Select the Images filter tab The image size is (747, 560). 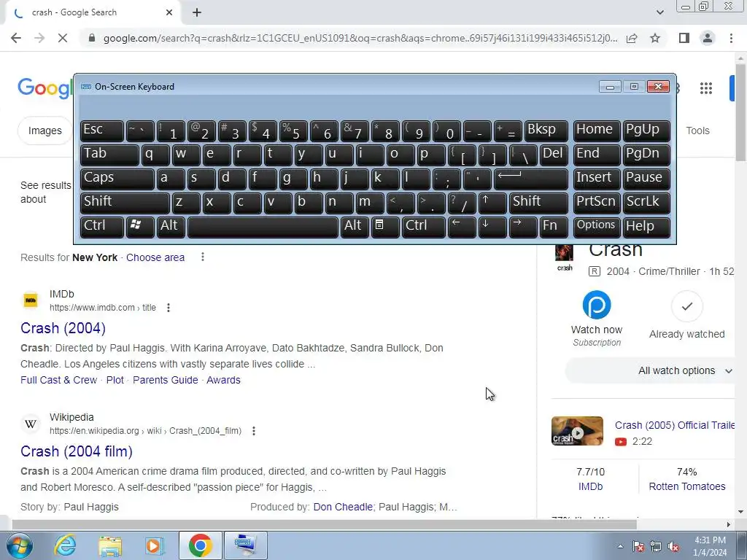(x=44, y=131)
